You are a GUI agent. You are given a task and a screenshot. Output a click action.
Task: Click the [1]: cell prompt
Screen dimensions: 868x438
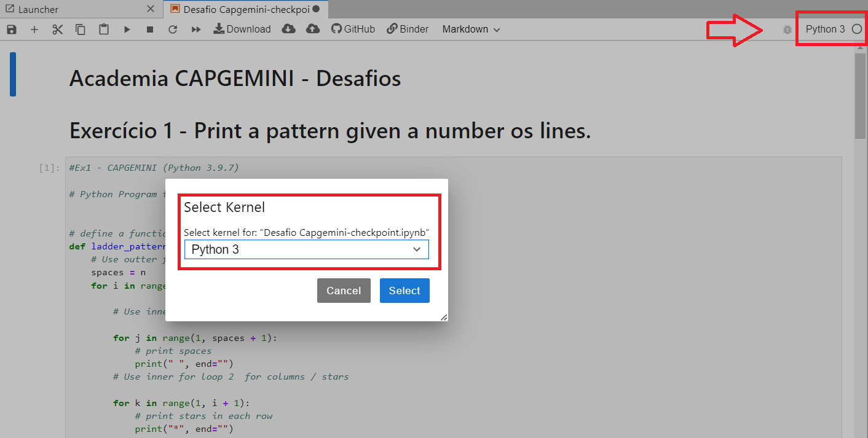pyautogui.click(x=49, y=168)
